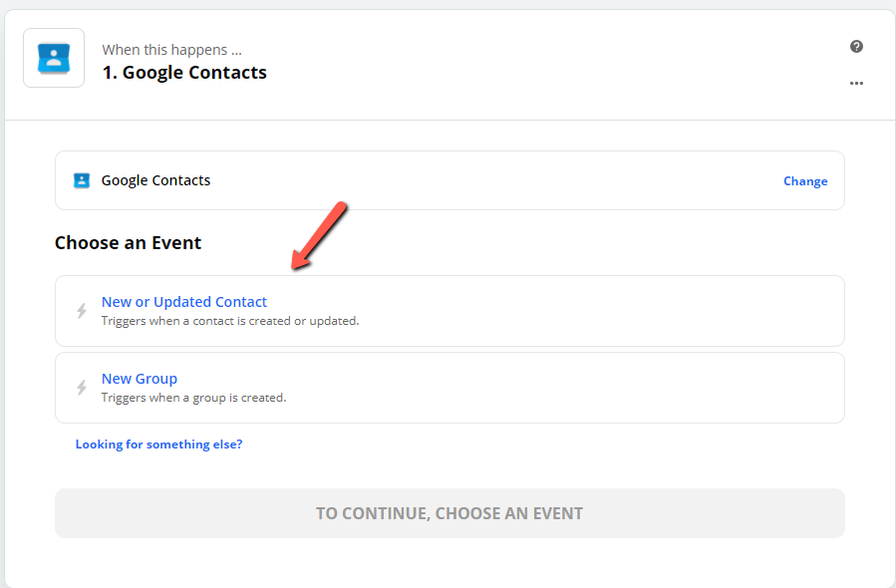Open the three-dot step options menu
Image resolution: width=896 pixels, height=588 pixels.
pos(856,84)
